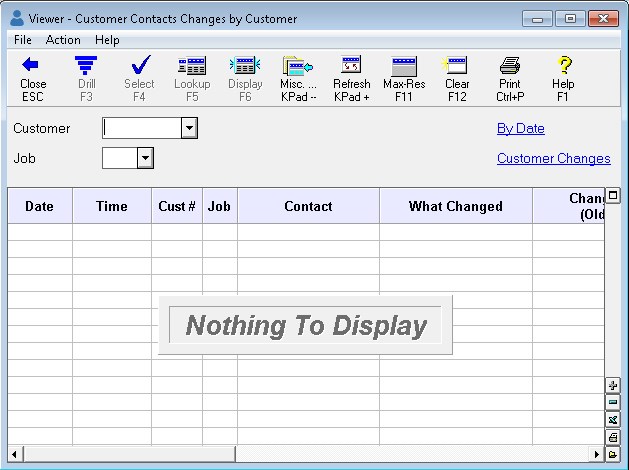Click the plus icon beside the grid
The height and width of the screenshot is (470, 629).
click(613, 385)
